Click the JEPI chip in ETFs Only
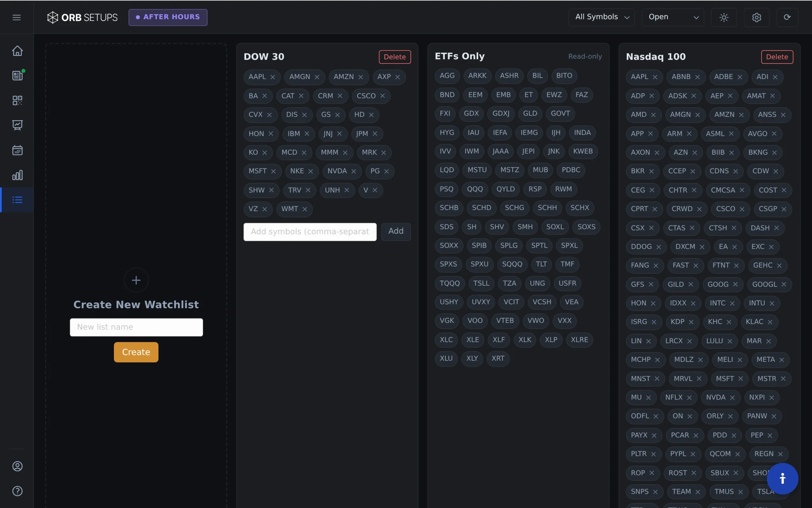 pyautogui.click(x=528, y=151)
